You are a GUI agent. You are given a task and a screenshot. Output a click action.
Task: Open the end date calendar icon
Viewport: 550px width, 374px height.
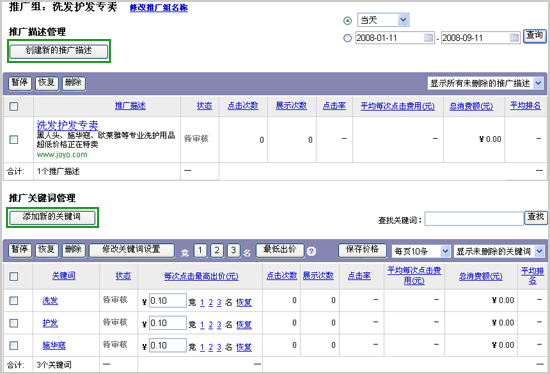coord(514,38)
